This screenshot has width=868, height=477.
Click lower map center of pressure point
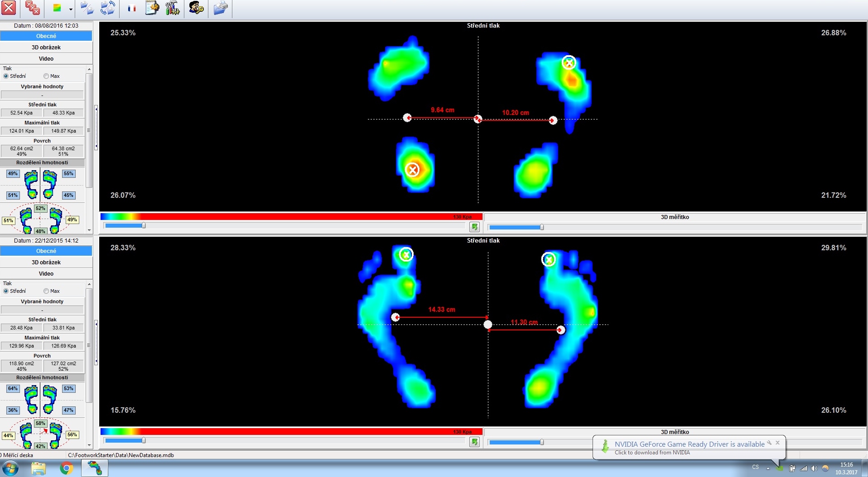488,324
